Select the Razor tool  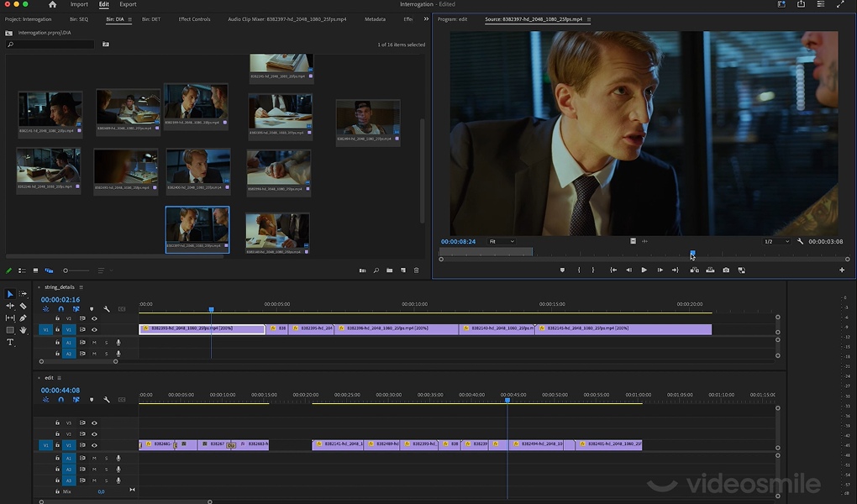click(x=23, y=306)
